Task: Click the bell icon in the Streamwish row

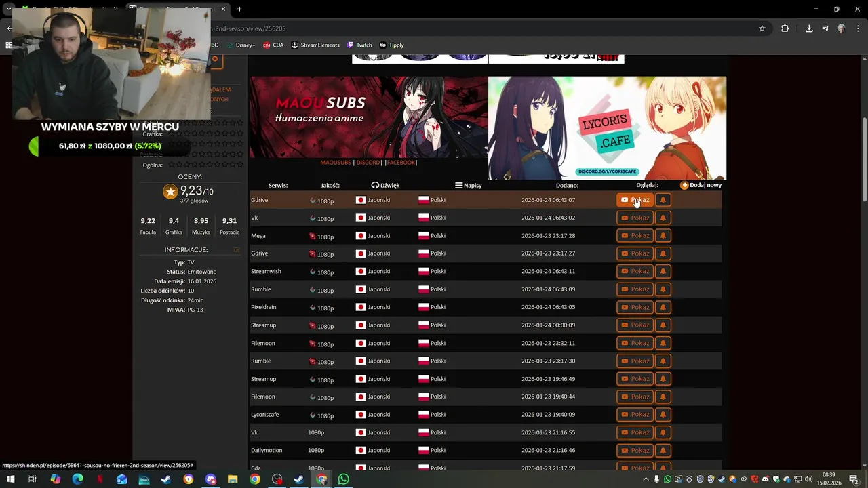Action: click(663, 271)
